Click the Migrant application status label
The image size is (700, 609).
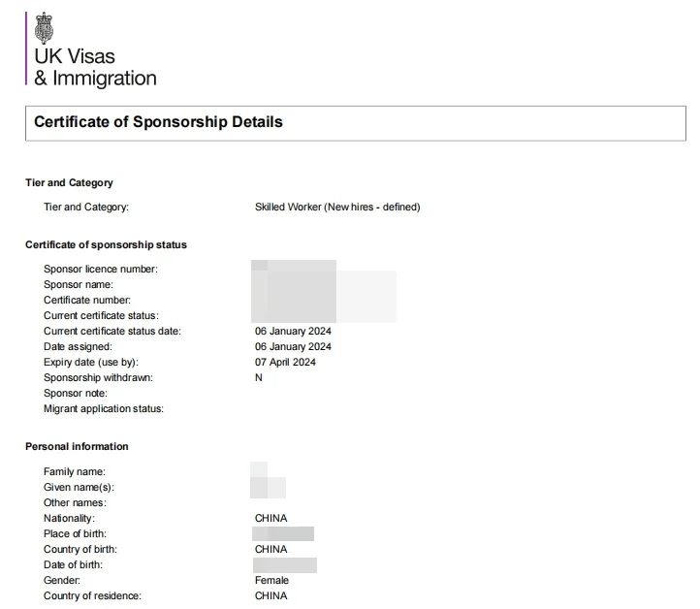104,409
